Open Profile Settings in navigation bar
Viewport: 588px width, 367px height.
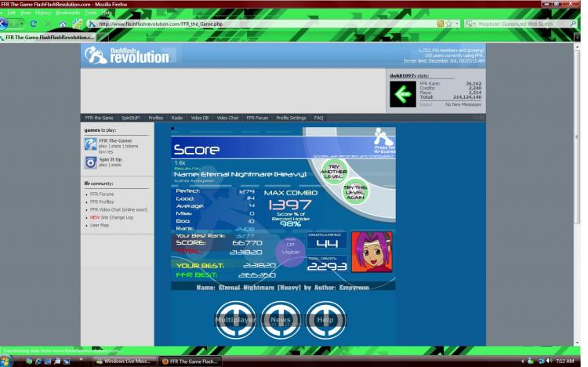click(x=291, y=118)
